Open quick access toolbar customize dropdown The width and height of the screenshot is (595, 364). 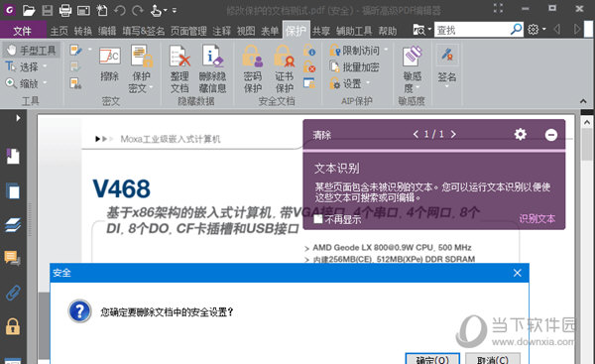click(175, 10)
